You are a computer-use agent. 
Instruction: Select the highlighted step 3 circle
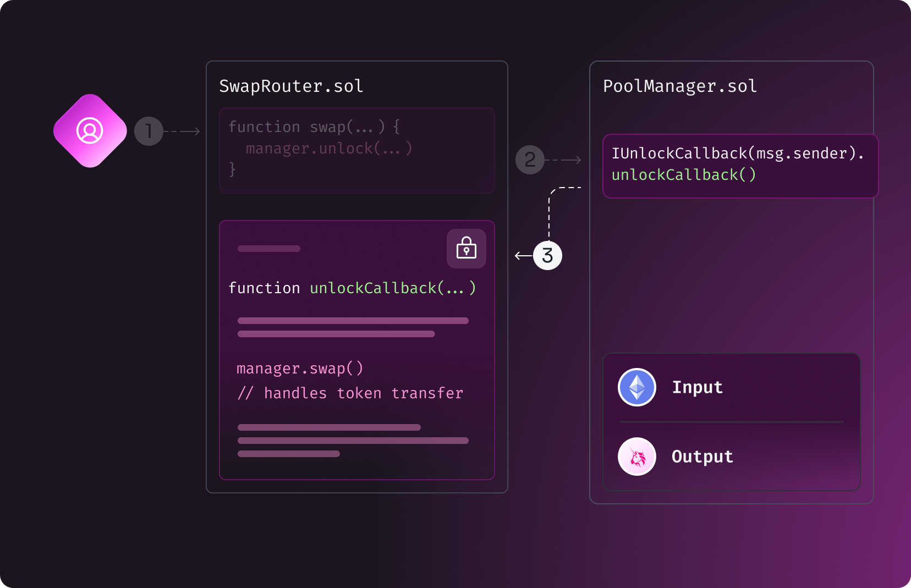pos(547,255)
